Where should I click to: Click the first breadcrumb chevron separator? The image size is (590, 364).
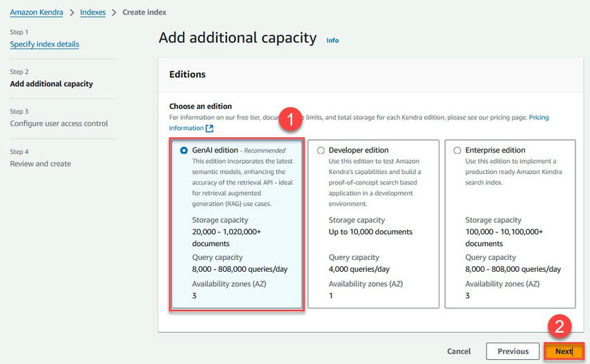point(71,12)
